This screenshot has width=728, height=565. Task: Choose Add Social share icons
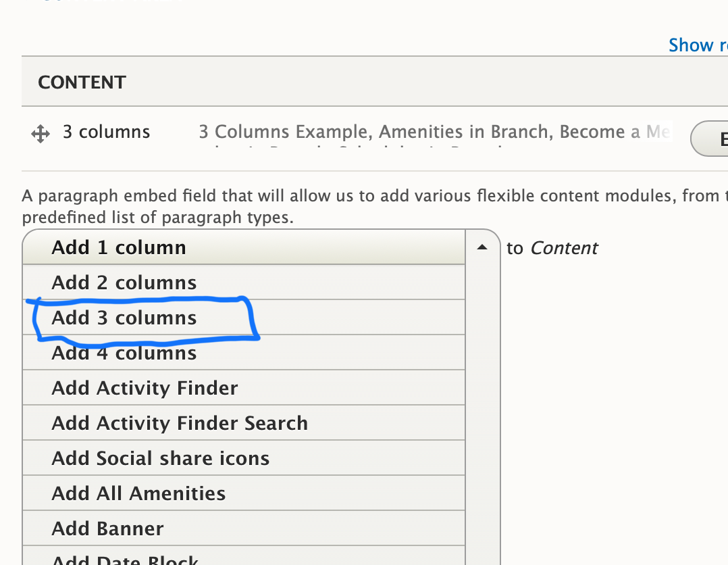pos(244,458)
